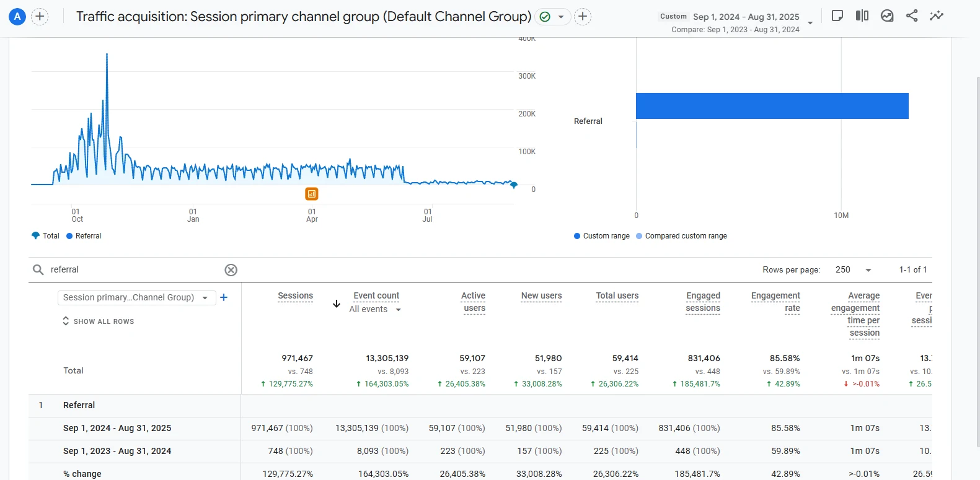Image resolution: width=980 pixels, height=480 pixels.
Task: Clear the referral search filter
Action: 231,270
